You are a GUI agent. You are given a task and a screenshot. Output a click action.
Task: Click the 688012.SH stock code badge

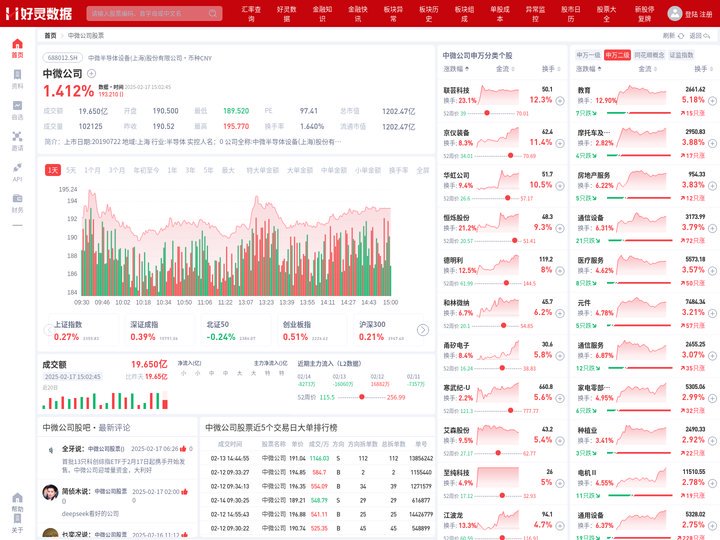[x=63, y=58]
